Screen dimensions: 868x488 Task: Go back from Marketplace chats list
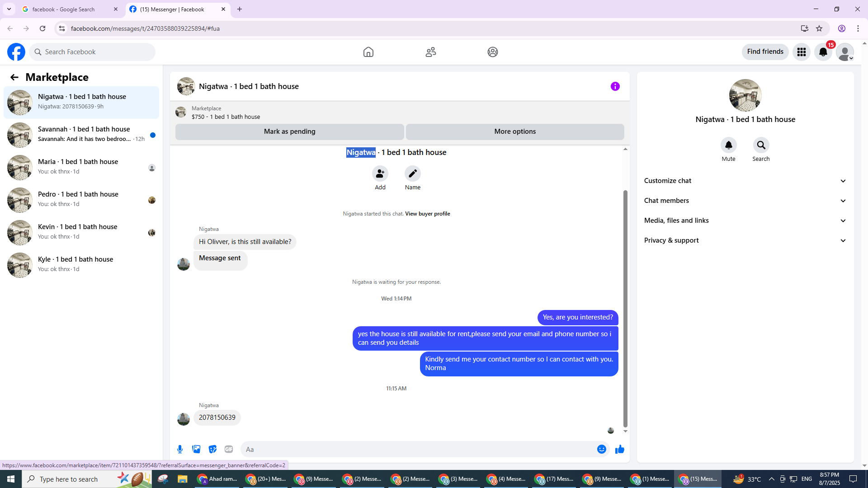pyautogui.click(x=14, y=77)
